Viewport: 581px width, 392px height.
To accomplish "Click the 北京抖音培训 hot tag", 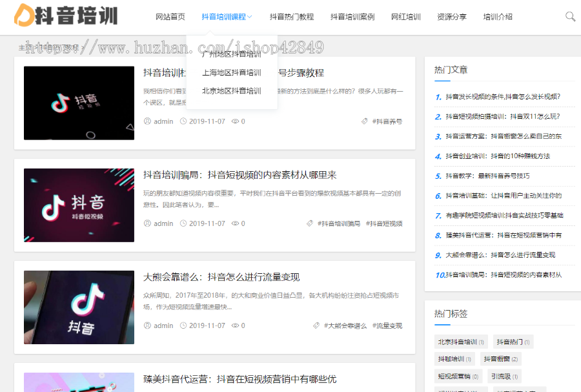I will coord(461,342).
